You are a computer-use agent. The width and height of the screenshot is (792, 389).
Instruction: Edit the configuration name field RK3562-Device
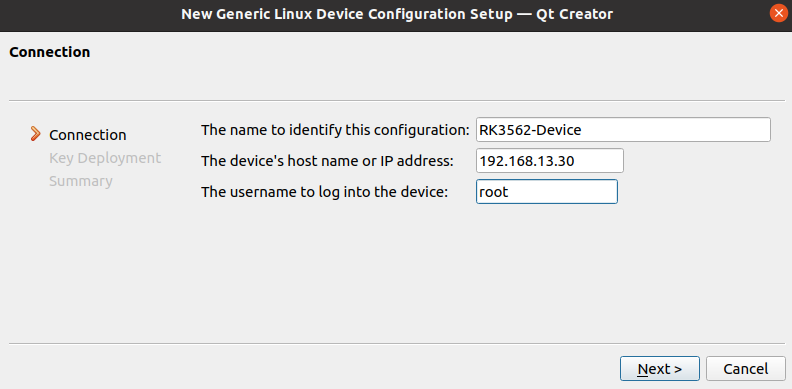[x=623, y=130]
